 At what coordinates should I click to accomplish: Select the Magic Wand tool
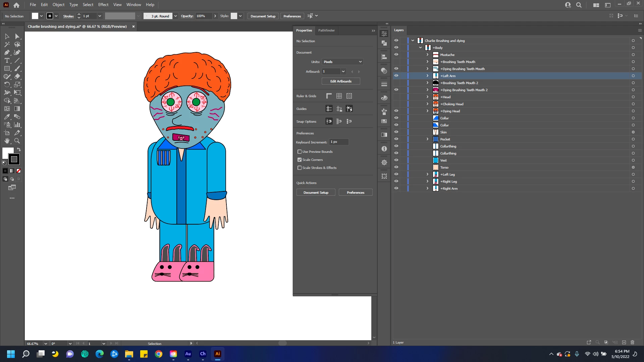[x=7, y=44]
